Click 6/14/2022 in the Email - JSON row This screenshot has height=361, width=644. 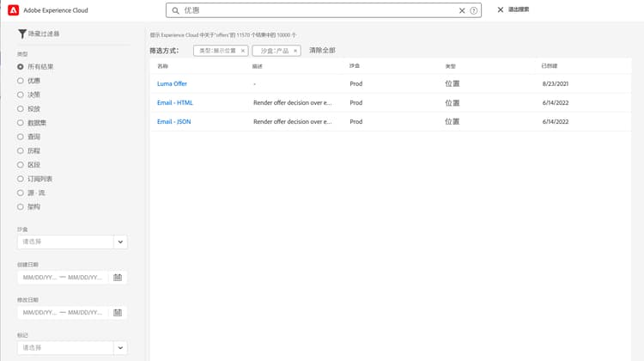click(x=556, y=121)
